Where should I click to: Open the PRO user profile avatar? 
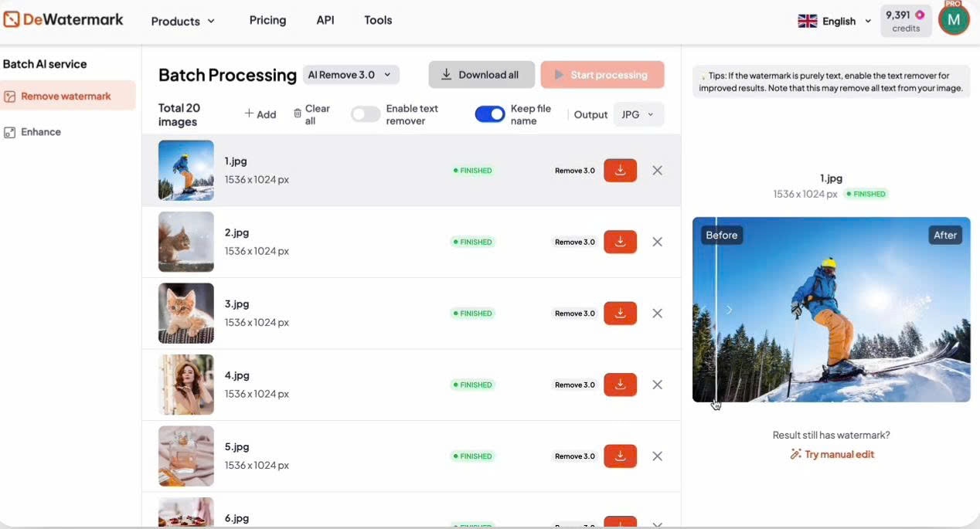coord(954,20)
